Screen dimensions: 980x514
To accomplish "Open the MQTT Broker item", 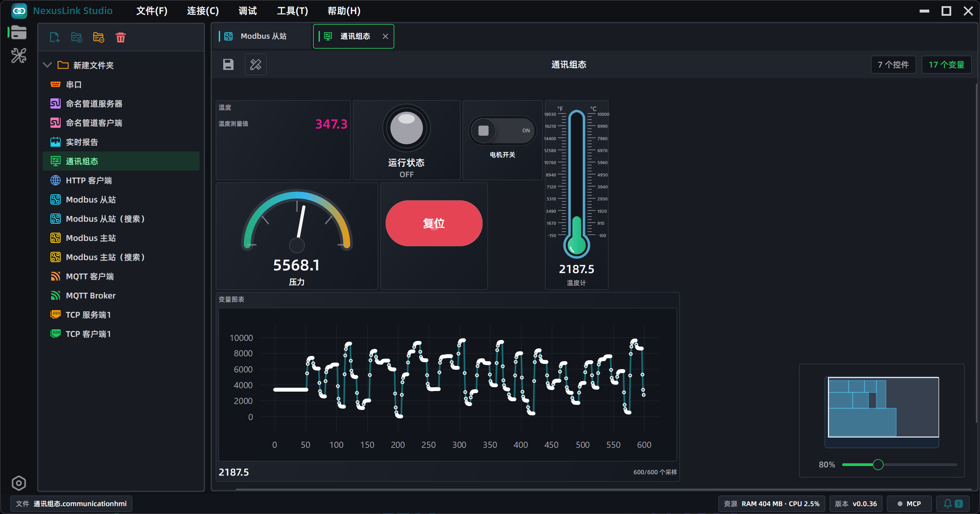I will coord(121,295).
